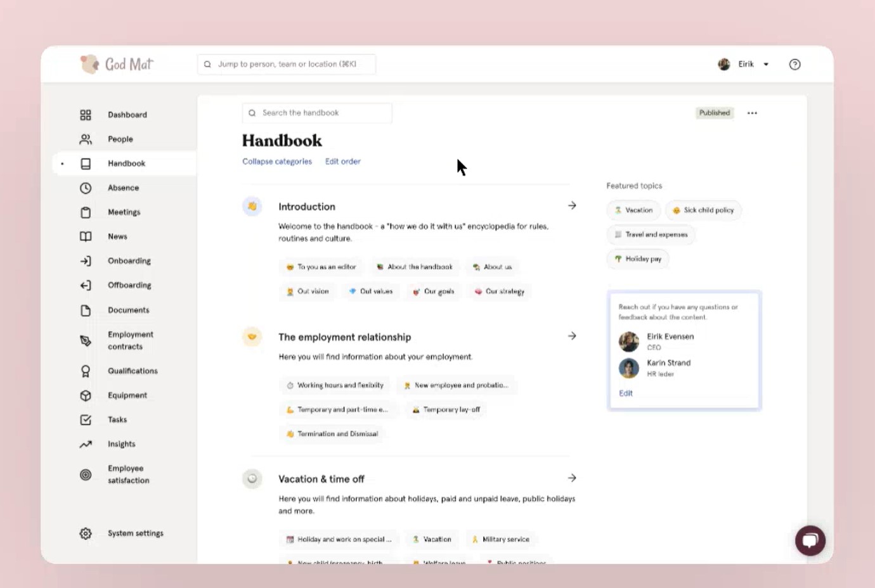
Task: Click the Edit order link
Action: [342, 161]
